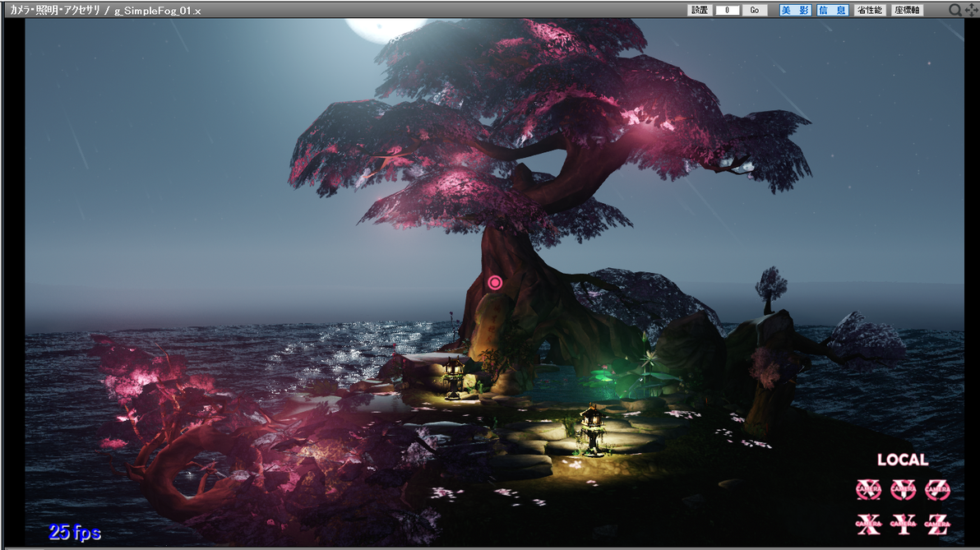Toggle the 省性能 low-power mode button
This screenshot has width=980, height=550.
869,10
